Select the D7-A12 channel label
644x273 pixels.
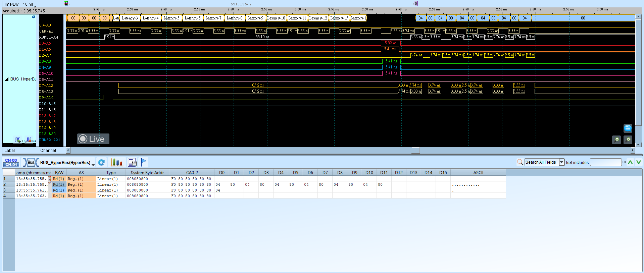click(46, 86)
